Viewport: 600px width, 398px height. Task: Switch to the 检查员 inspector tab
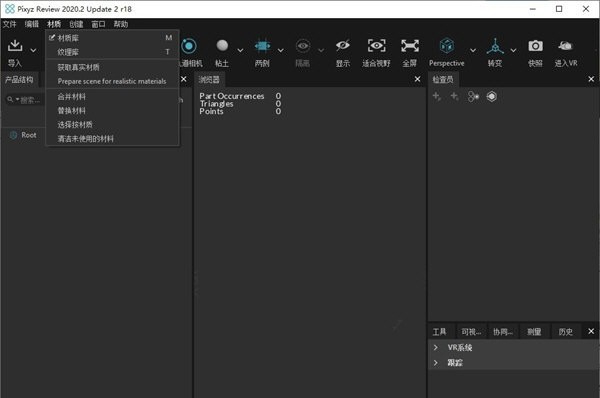click(443, 80)
